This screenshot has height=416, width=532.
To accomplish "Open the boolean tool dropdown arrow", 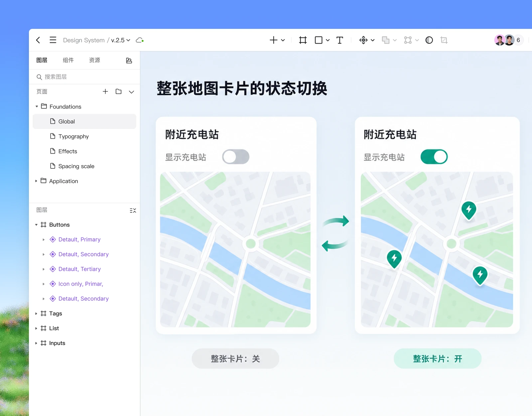I will click(395, 40).
